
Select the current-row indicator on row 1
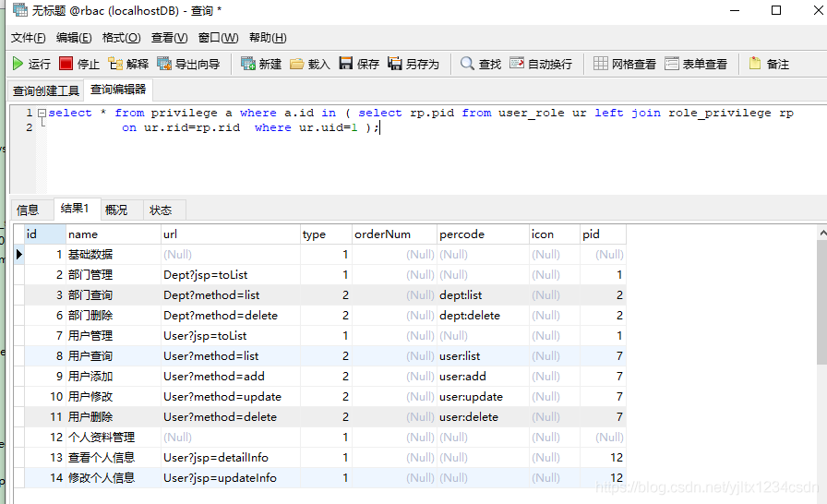tap(19, 255)
